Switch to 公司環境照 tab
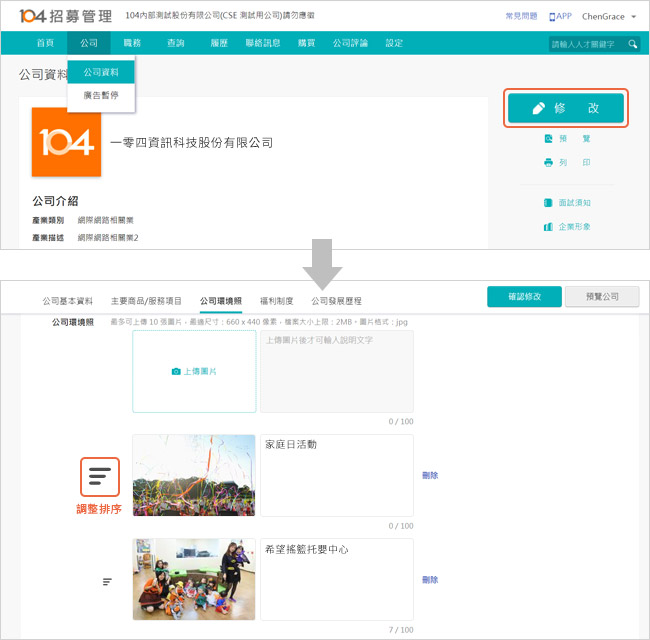The image size is (650, 640). (x=221, y=301)
